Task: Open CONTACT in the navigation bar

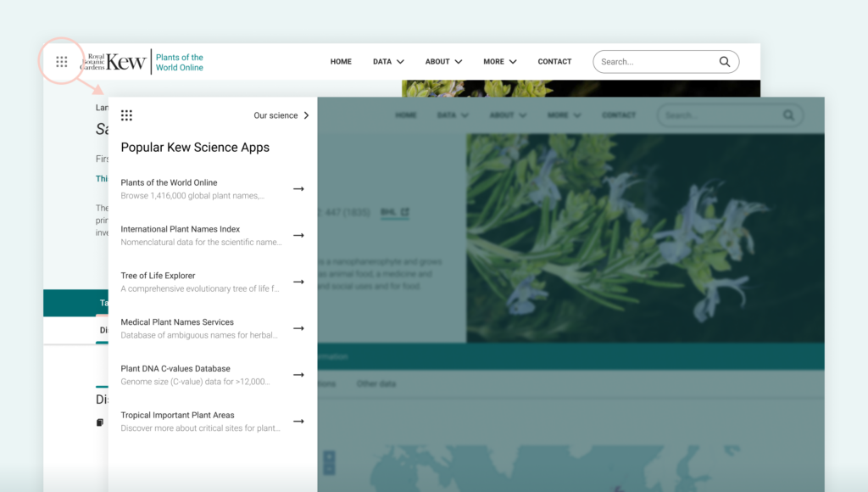Action: (554, 61)
